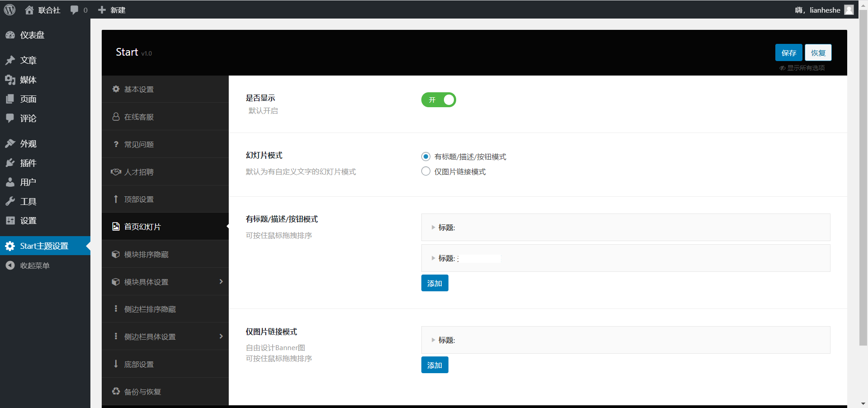Click the 恢复 restore button
The width and height of the screenshot is (868, 408).
pos(818,53)
